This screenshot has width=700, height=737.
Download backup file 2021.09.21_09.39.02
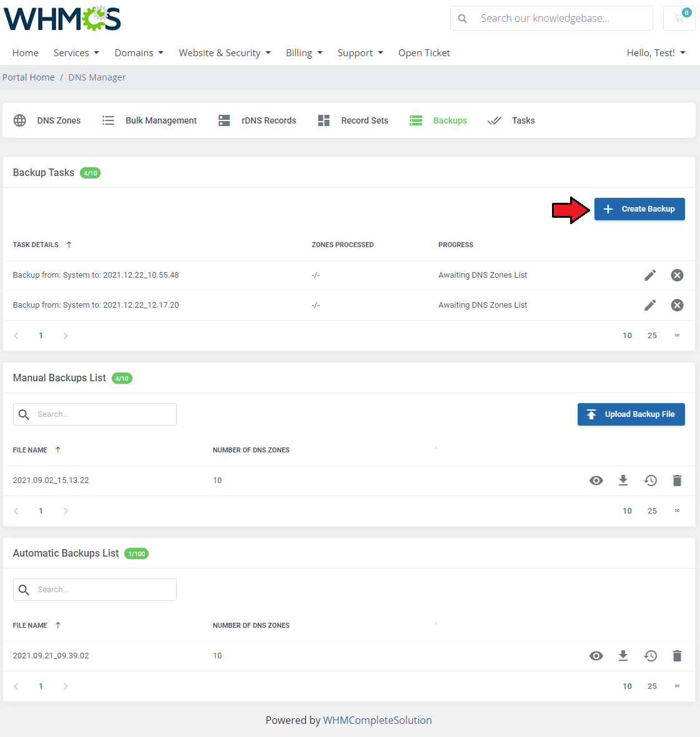[x=623, y=656]
